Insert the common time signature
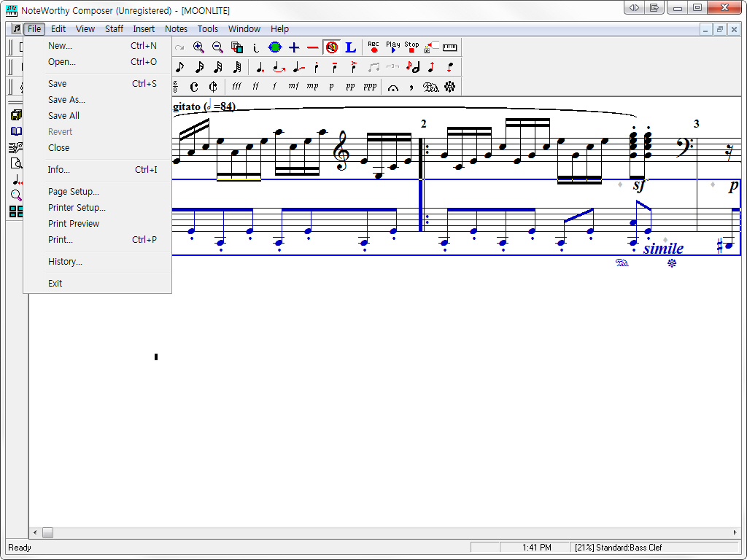The height and width of the screenshot is (560, 747). pos(194,87)
